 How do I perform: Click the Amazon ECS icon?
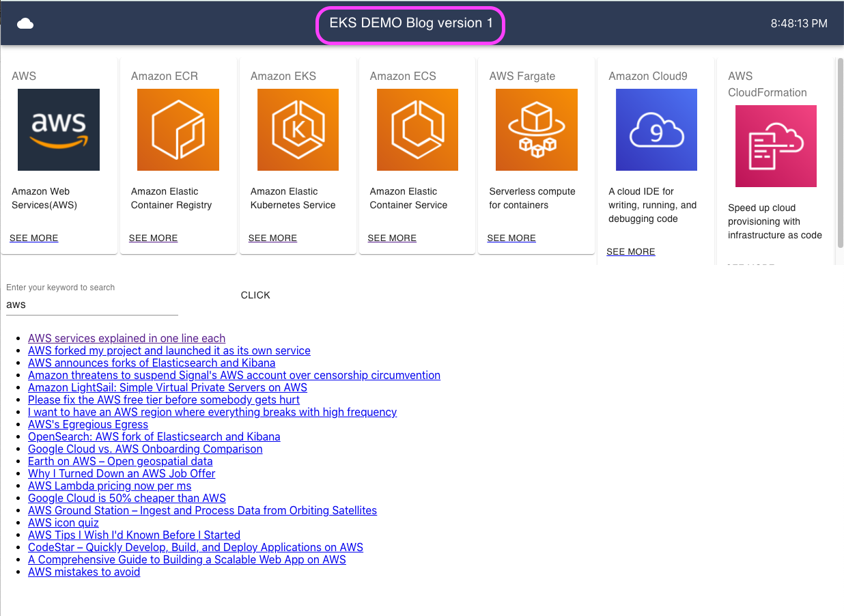click(417, 130)
